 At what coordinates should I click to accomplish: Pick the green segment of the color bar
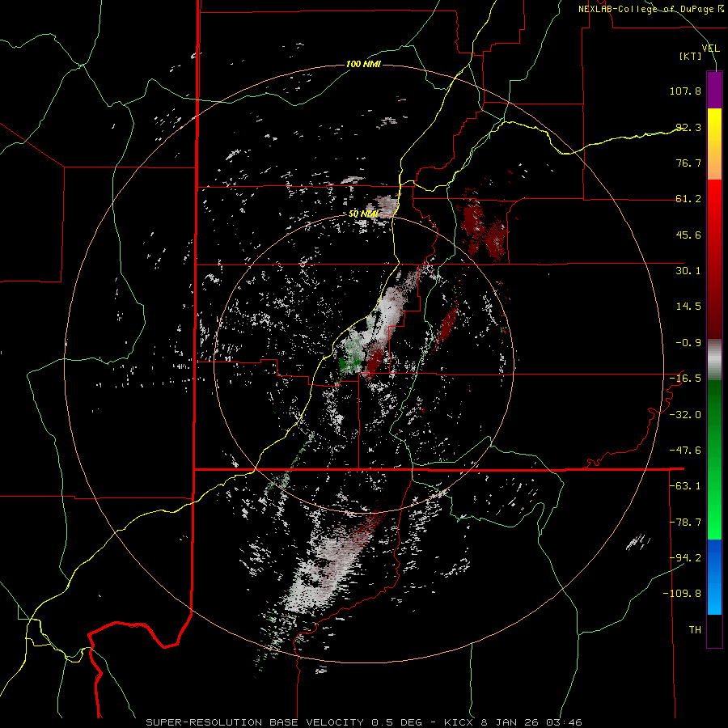tap(714, 459)
